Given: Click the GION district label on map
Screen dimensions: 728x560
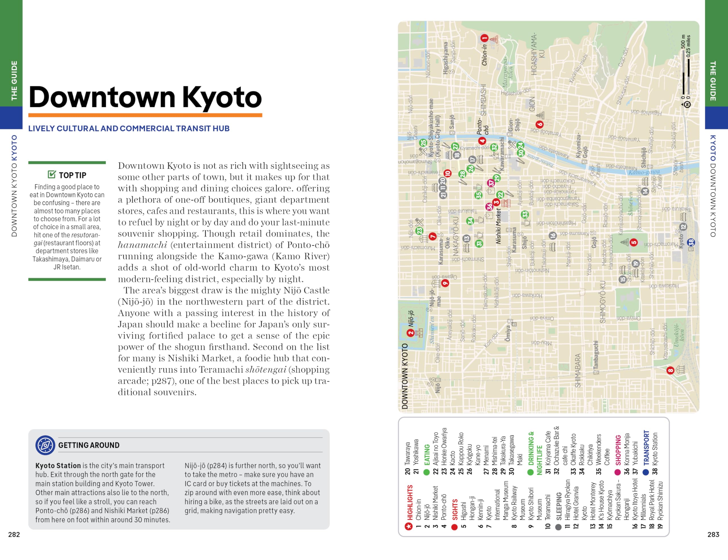Looking at the screenshot, I should pos(532,104).
